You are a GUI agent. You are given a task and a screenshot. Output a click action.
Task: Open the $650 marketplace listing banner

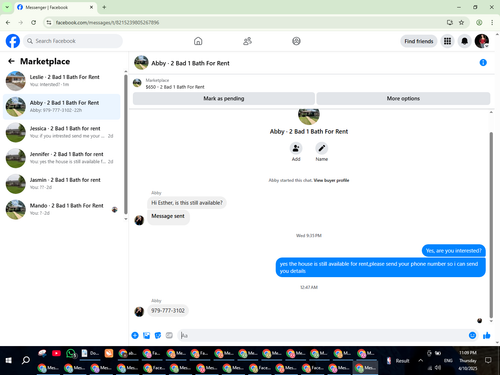(175, 83)
